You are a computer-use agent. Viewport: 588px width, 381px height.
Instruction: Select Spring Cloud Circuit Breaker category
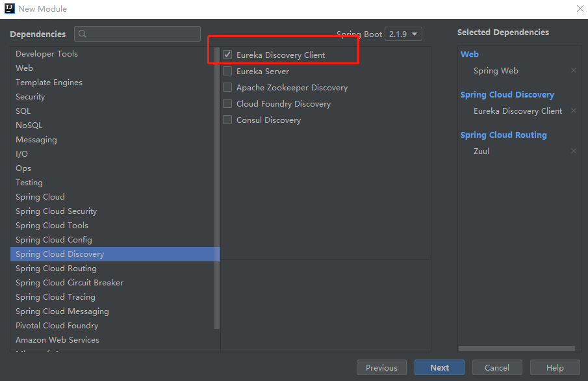[x=70, y=283]
